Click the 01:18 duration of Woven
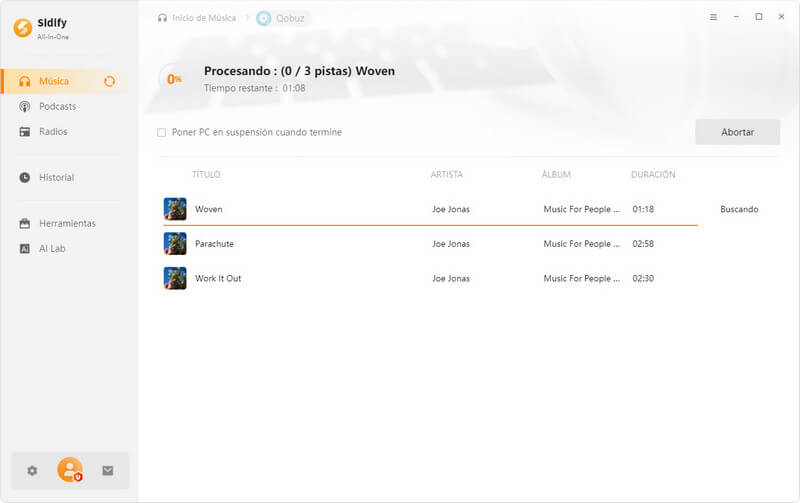The height and width of the screenshot is (503, 800). pos(643,209)
